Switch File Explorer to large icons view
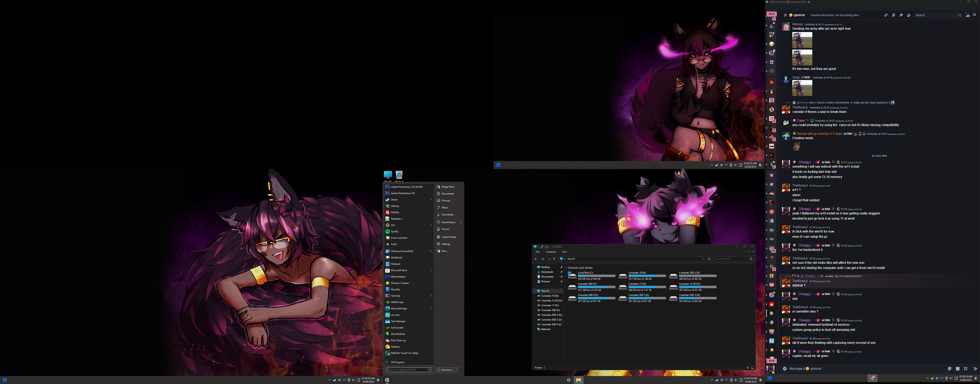 (x=752, y=368)
